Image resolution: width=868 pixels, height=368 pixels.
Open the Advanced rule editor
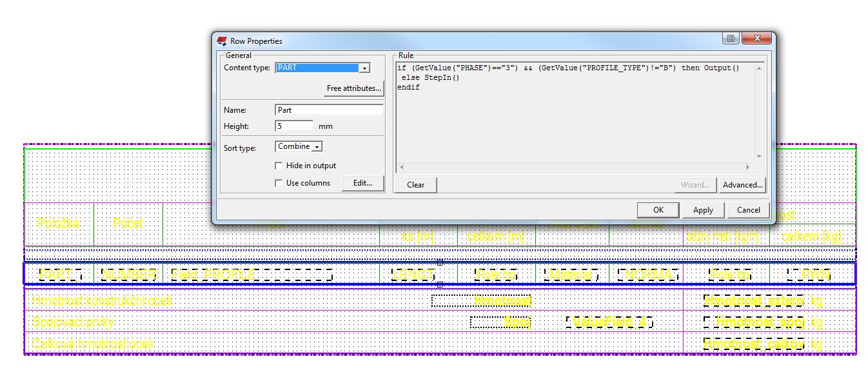[x=742, y=185]
